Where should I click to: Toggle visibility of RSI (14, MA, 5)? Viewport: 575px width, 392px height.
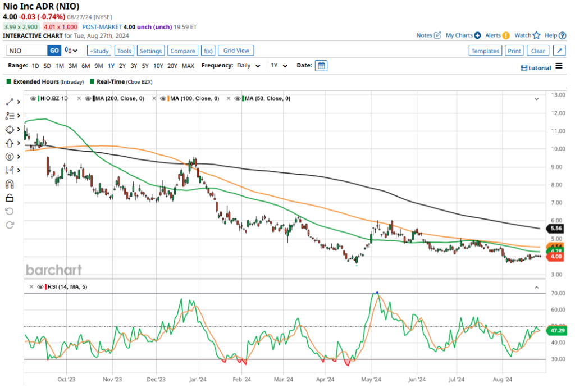pos(40,286)
